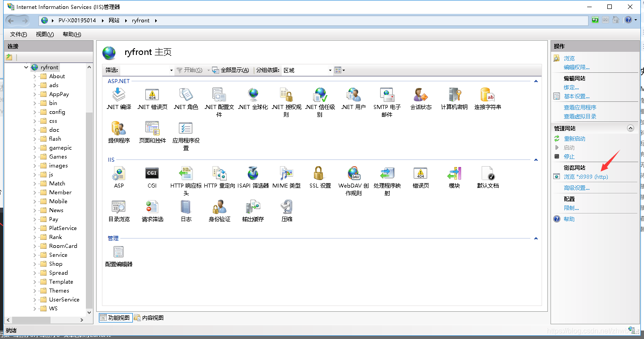Open the CGI feature icon
This screenshot has width=644, height=339.
click(x=152, y=177)
